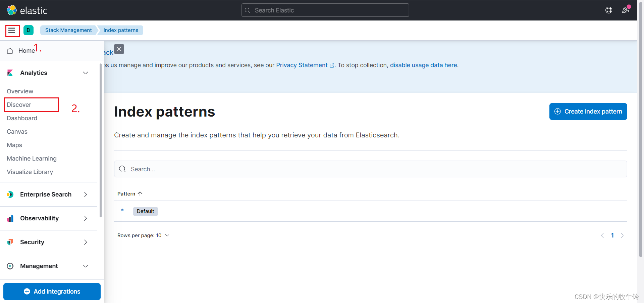Viewport: 644px width, 303px height.
Task: Click the Search Elastic input field
Action: tap(325, 10)
